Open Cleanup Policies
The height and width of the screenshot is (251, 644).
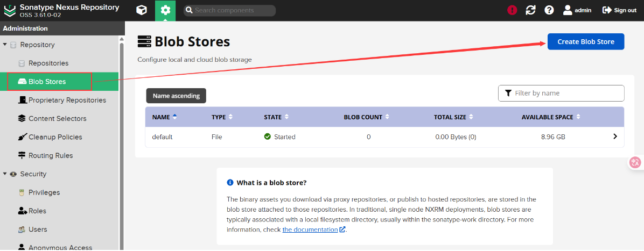pos(55,137)
